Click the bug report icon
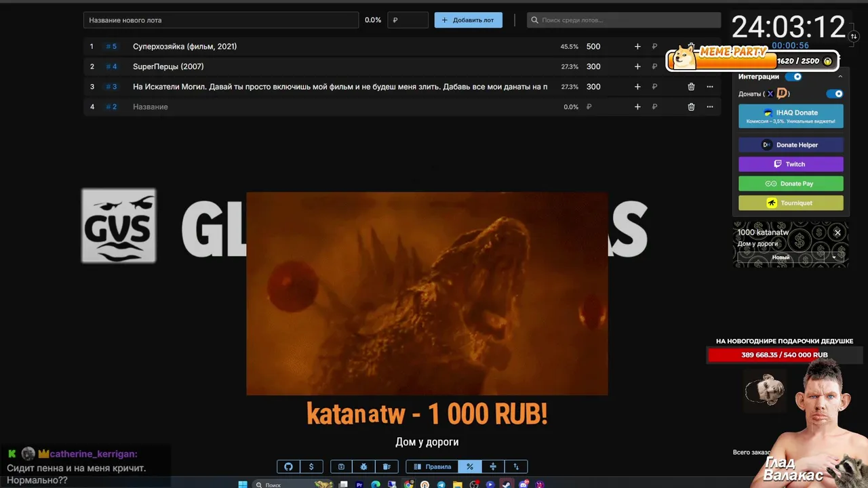This screenshot has height=488, width=868. pos(364,466)
